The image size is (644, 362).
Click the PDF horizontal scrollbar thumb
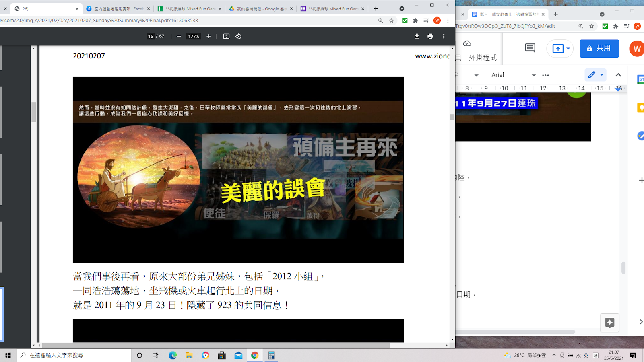coord(216,345)
